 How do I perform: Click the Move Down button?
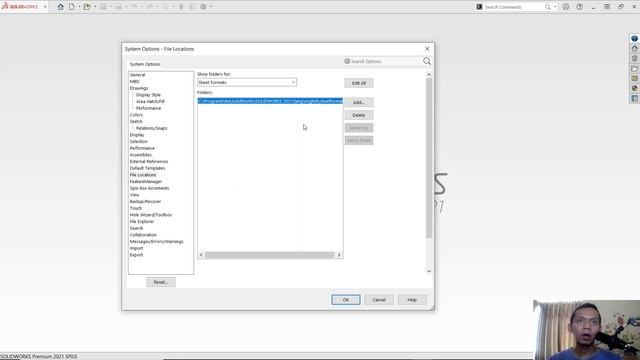[359, 140]
